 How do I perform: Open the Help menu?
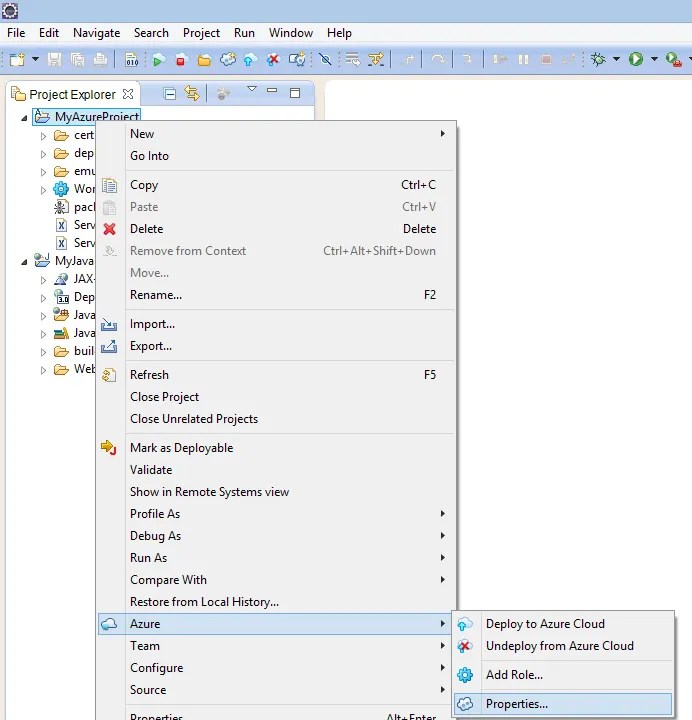(339, 33)
